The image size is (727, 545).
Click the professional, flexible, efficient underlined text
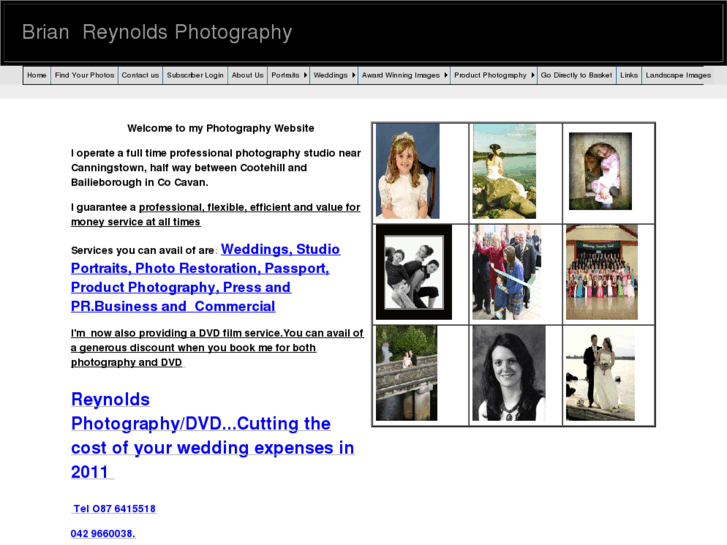[x=216, y=214]
